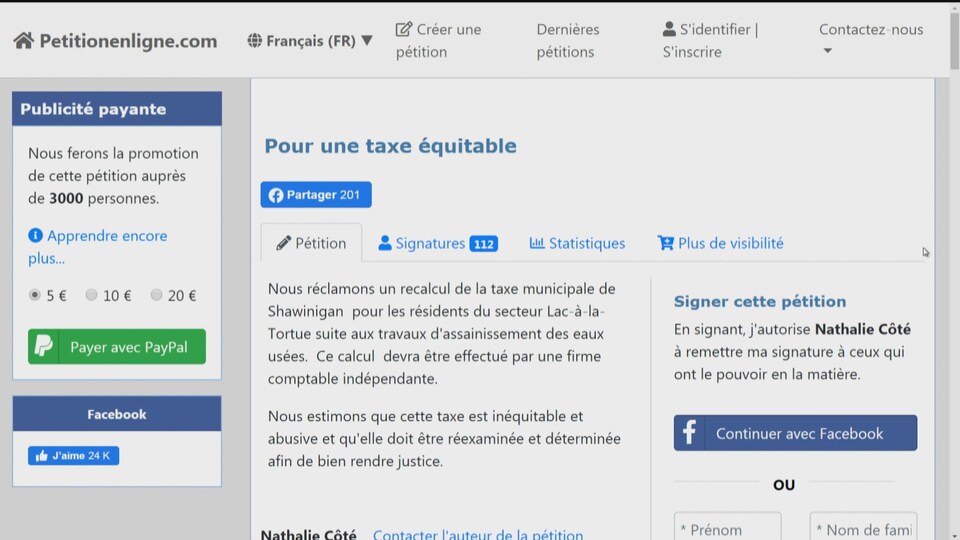Click the author name Nathalie Côté below petition text
Image resolution: width=960 pixels, height=540 pixels.
point(309,534)
